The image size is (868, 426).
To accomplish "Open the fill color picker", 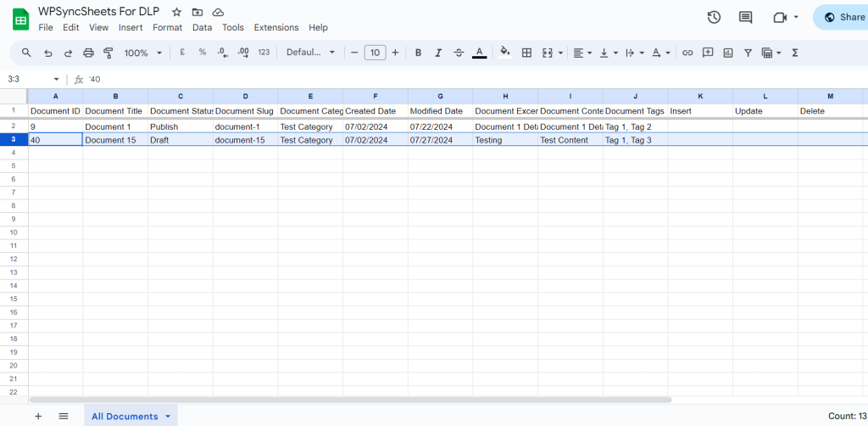I will point(505,52).
